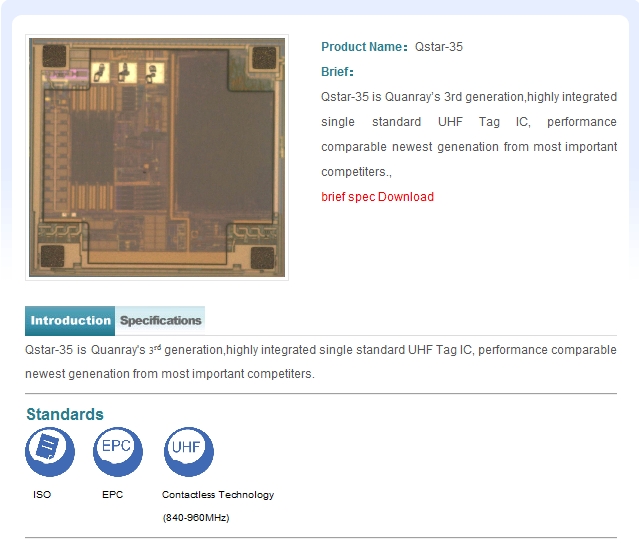Click the Qstar-35 chip die photo
The width and height of the screenshot is (639, 550).
157,157
